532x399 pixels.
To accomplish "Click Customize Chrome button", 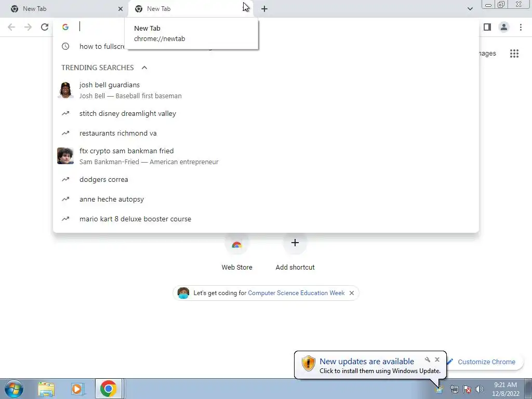I will click(486, 362).
